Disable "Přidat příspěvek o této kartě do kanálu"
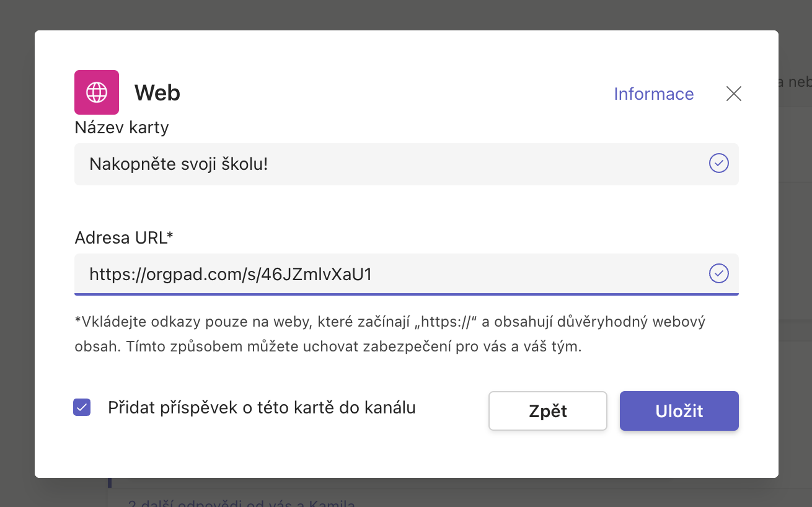 [x=81, y=407]
